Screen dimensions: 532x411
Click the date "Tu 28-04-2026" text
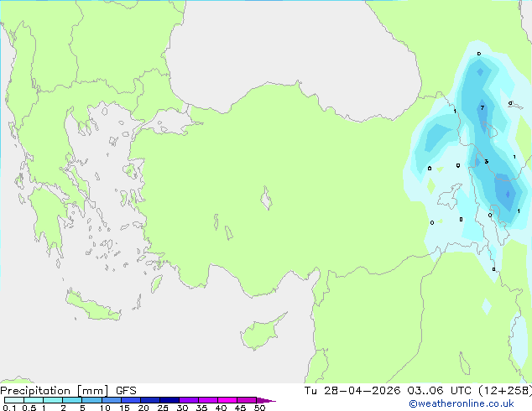(x=352, y=391)
